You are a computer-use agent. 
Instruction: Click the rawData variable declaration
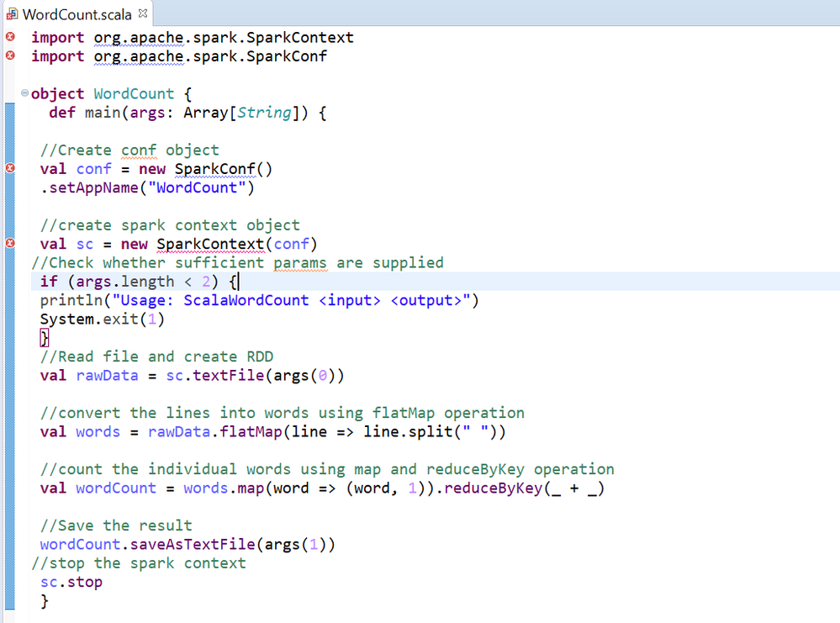point(107,376)
